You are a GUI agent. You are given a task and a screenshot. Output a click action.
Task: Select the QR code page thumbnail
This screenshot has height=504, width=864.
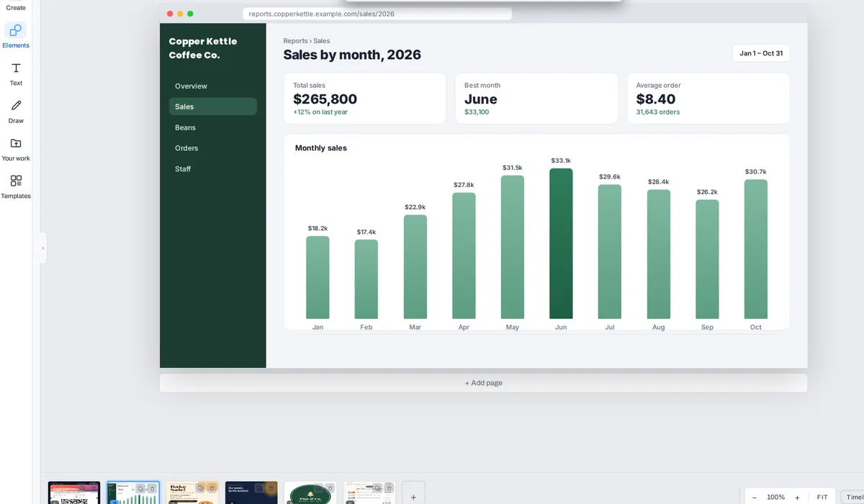[74, 493]
